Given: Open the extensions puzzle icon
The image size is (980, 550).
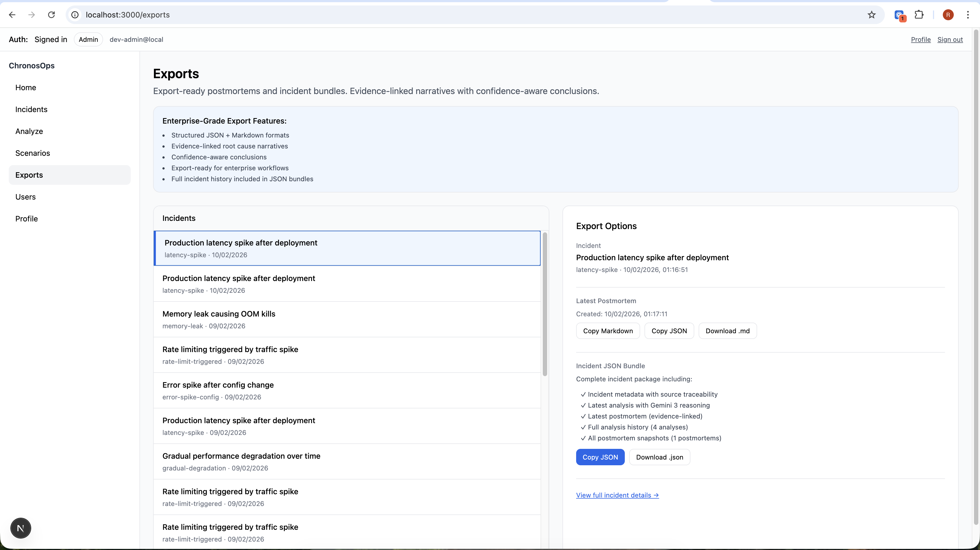Looking at the screenshot, I should click(x=919, y=15).
